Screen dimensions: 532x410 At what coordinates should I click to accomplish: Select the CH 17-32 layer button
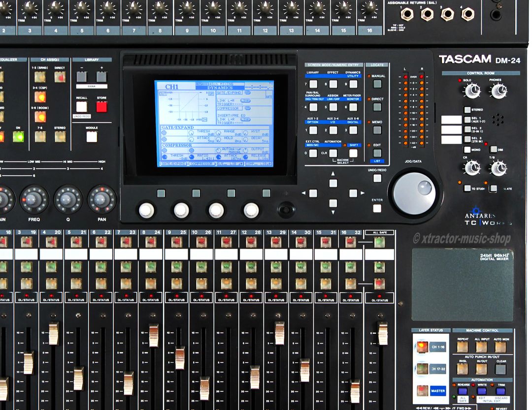[422, 369]
